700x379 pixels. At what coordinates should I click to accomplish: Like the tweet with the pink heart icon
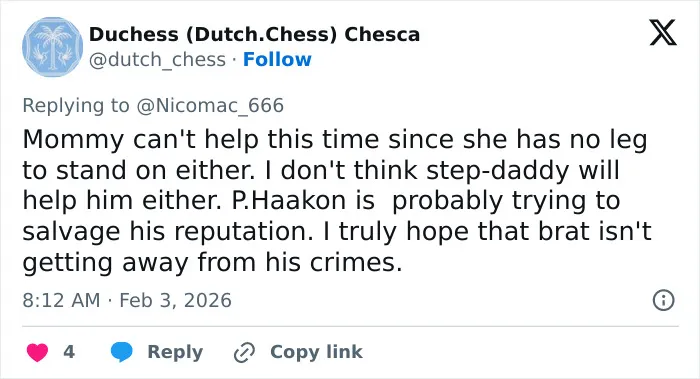click(x=38, y=352)
